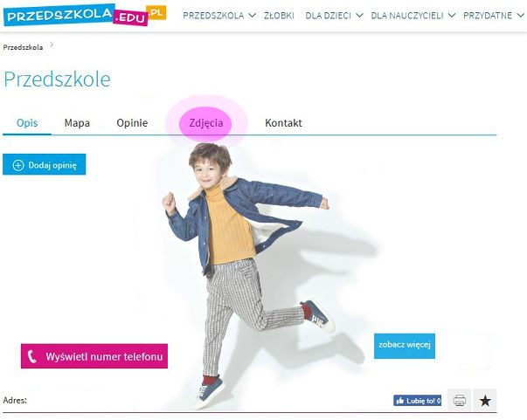
Task: Click the Przedszkola.edu.pl logo
Action: coord(85,15)
